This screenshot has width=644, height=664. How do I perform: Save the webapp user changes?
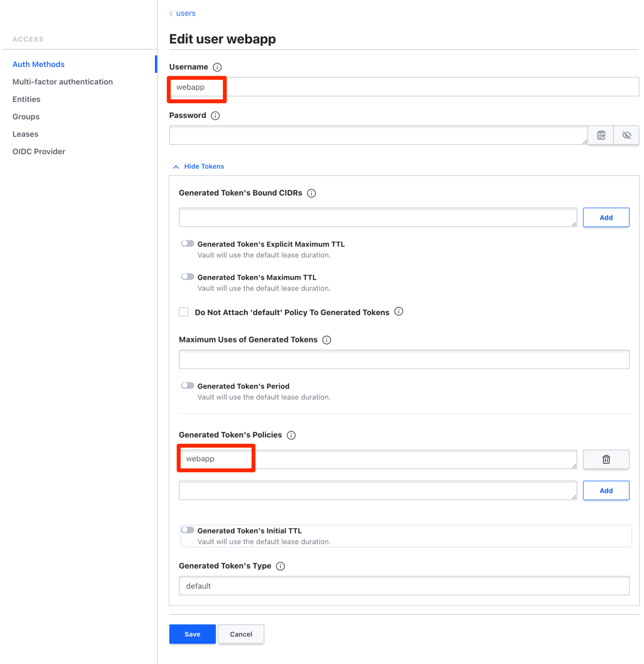(x=192, y=634)
